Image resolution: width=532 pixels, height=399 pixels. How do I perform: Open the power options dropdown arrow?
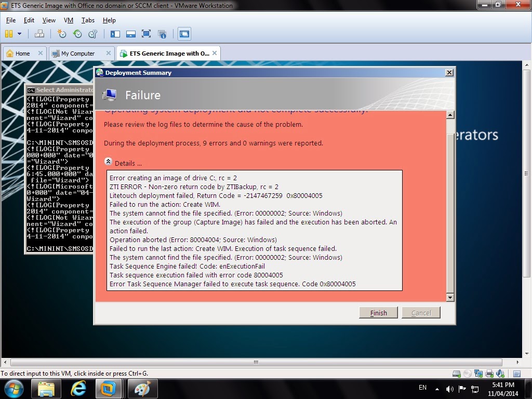[x=19, y=34]
